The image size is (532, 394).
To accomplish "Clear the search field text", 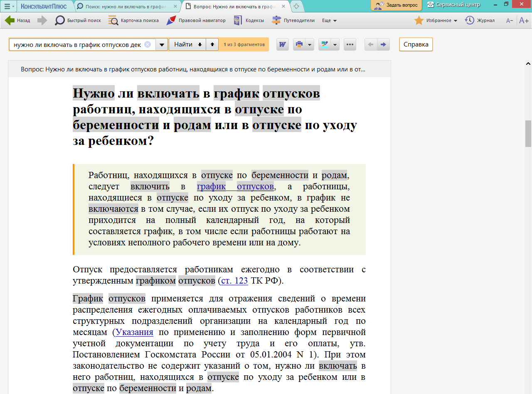I will [148, 44].
